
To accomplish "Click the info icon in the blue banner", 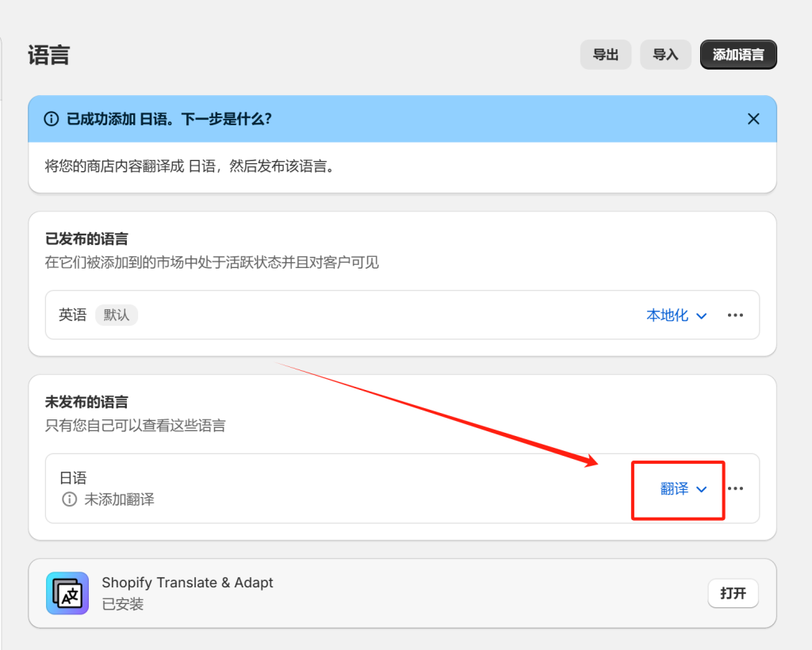I will (52, 118).
